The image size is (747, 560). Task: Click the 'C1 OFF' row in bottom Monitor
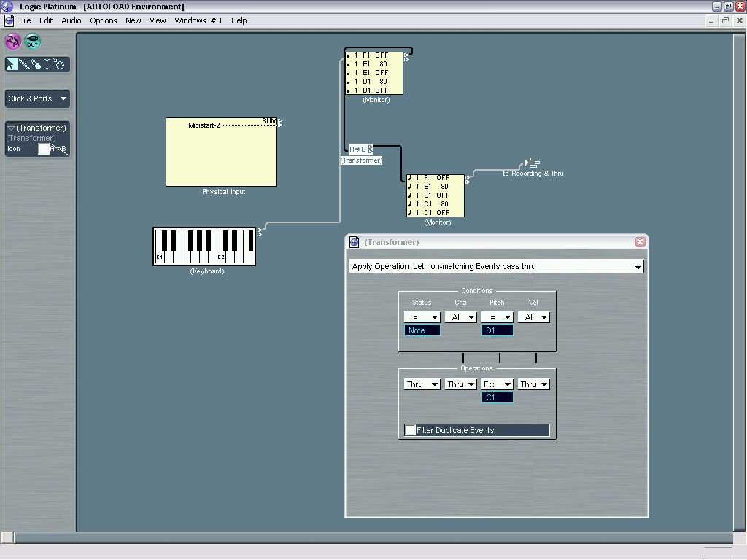tap(435, 212)
